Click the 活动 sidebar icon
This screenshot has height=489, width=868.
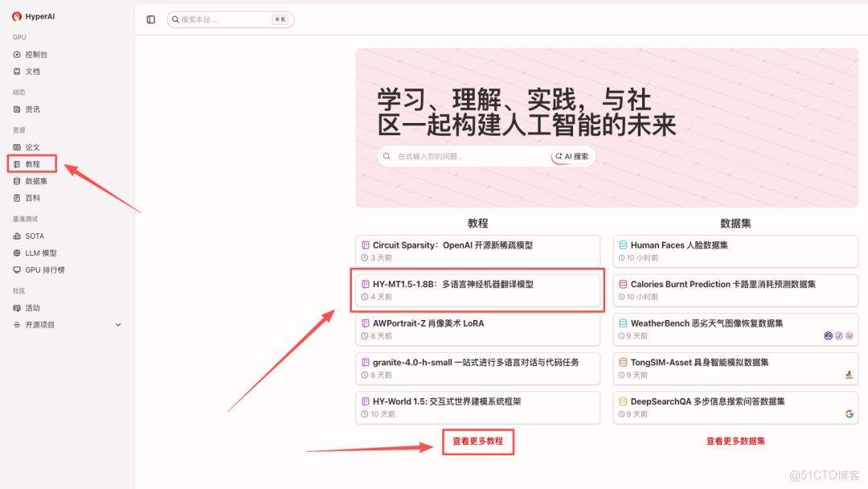(17, 308)
